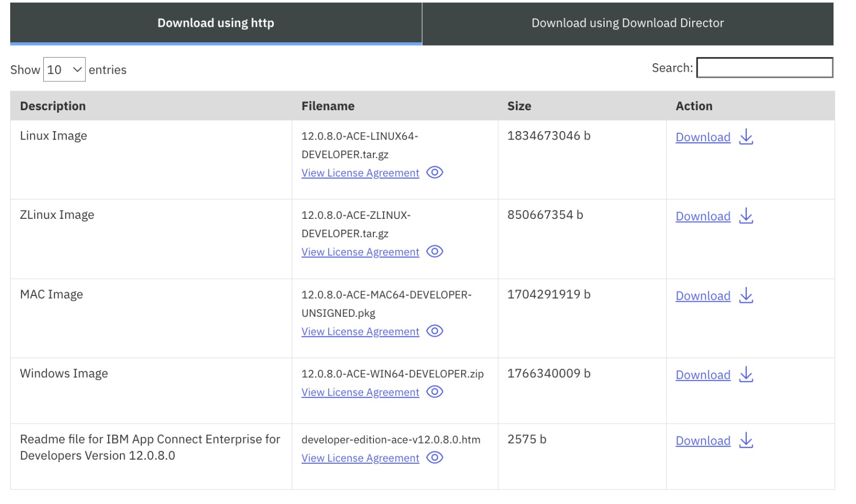View License Agreement for readme htm file
This screenshot has height=504, width=856.
pyautogui.click(x=360, y=458)
